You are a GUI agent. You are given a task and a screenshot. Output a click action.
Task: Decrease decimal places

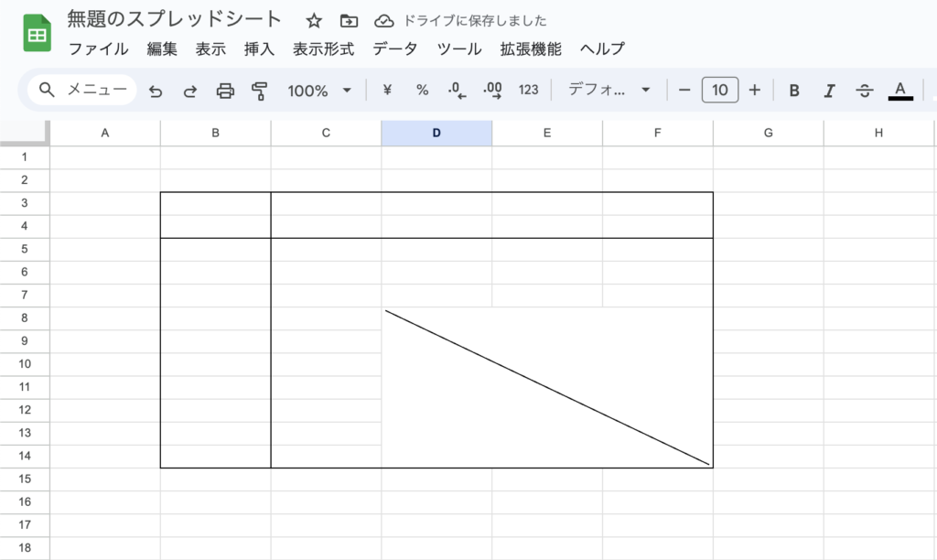458,91
